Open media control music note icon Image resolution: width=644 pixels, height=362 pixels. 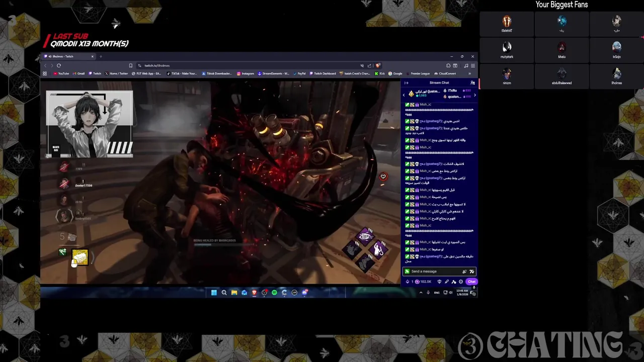[466, 65]
